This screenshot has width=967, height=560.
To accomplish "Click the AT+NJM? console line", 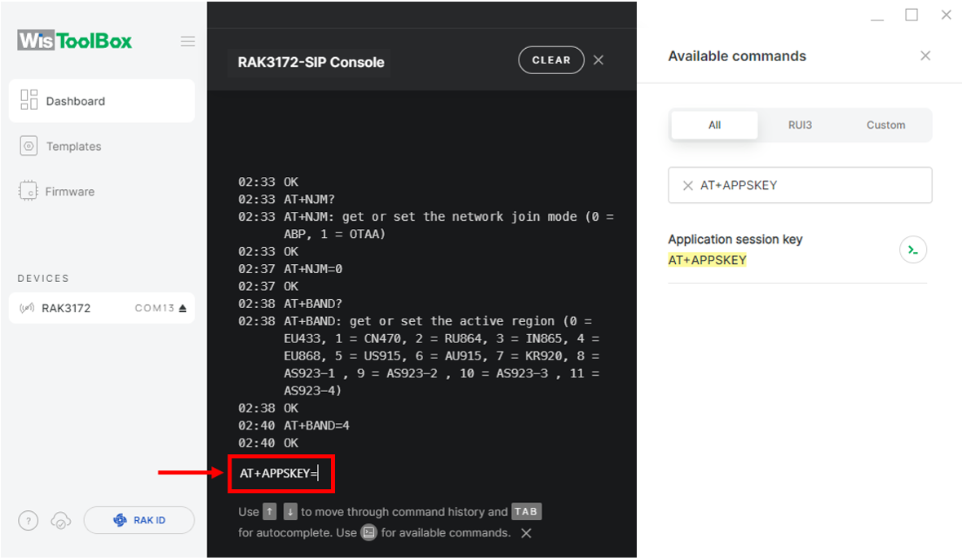I will pos(309,199).
